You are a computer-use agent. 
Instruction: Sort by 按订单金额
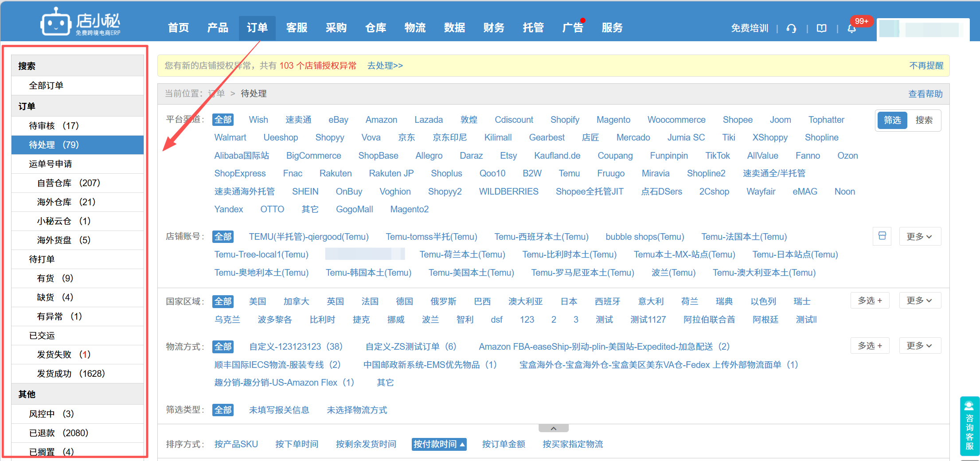(x=504, y=444)
